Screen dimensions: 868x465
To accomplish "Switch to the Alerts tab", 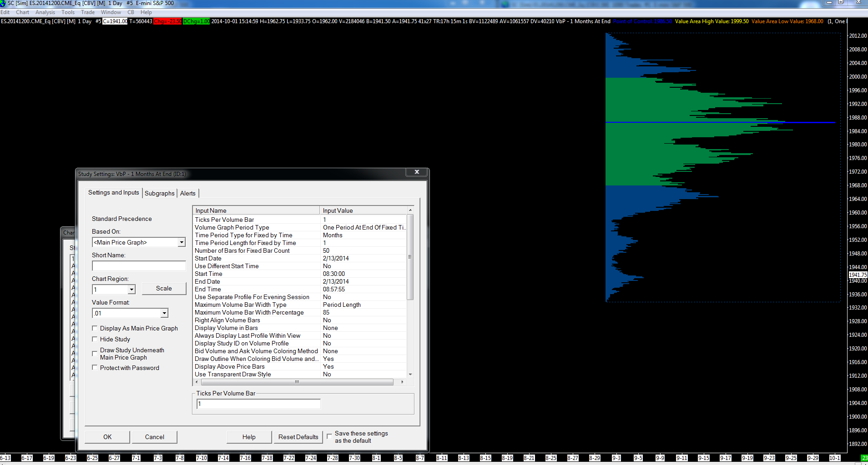I will click(x=188, y=193).
